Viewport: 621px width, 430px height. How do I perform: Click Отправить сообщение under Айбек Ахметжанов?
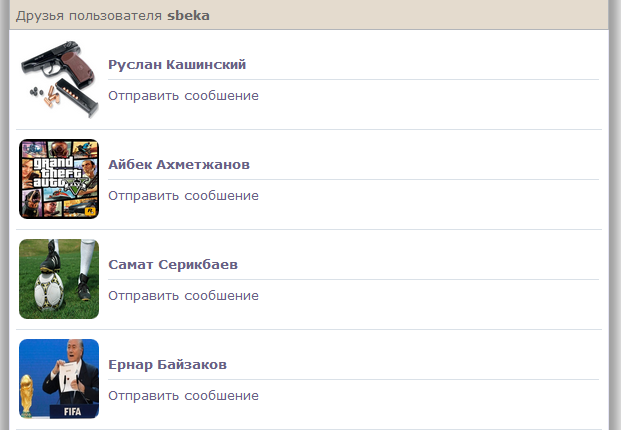pyautogui.click(x=183, y=196)
